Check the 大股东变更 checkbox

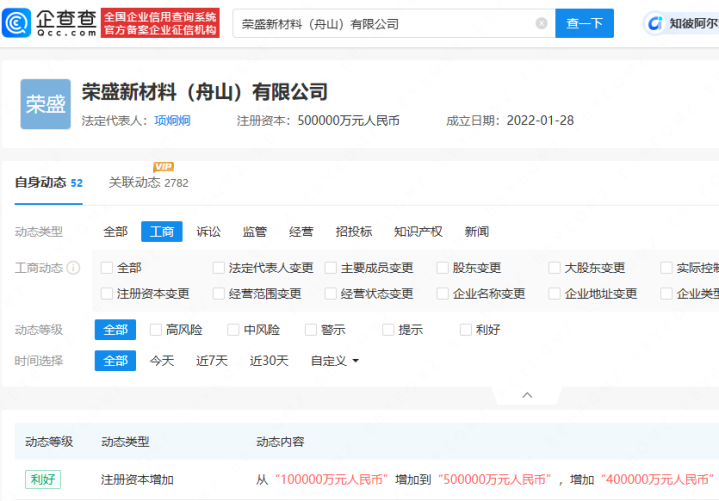pos(554,268)
